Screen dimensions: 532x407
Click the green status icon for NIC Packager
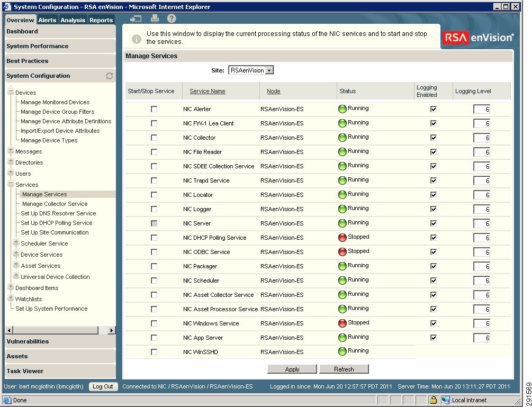(342, 266)
